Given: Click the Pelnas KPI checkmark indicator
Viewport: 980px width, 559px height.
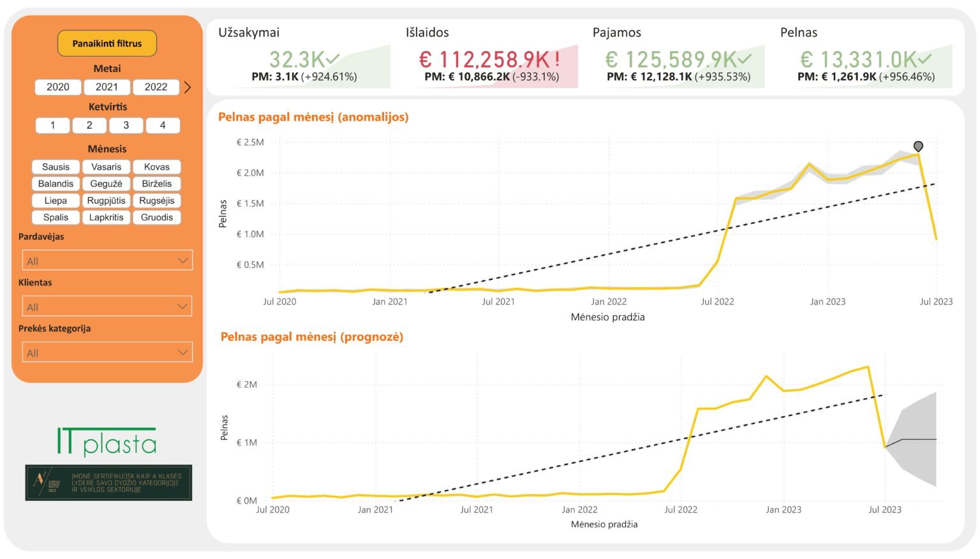Looking at the screenshot, I should coord(925,59).
